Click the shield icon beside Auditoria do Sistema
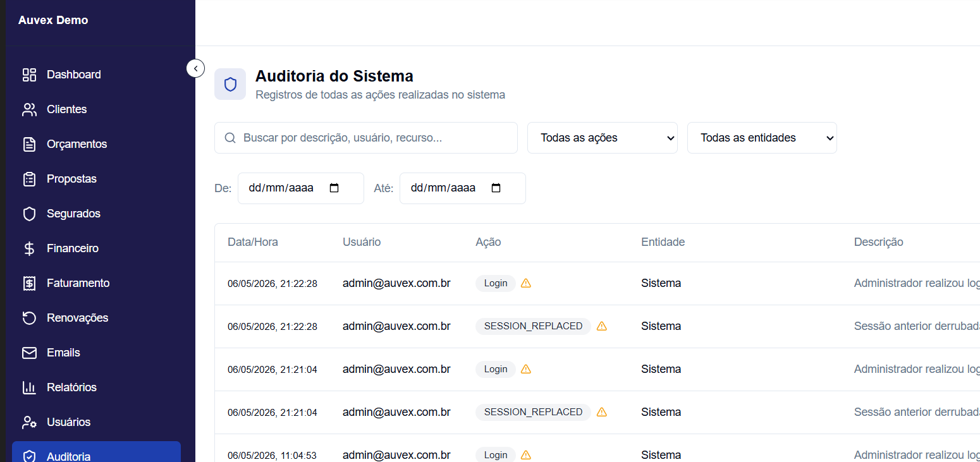The width and height of the screenshot is (980, 462). point(230,84)
